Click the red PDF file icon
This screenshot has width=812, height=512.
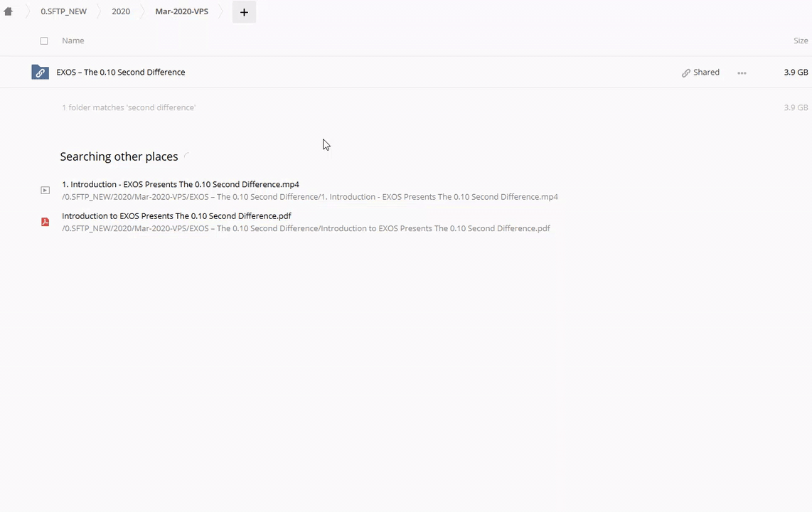tap(45, 222)
